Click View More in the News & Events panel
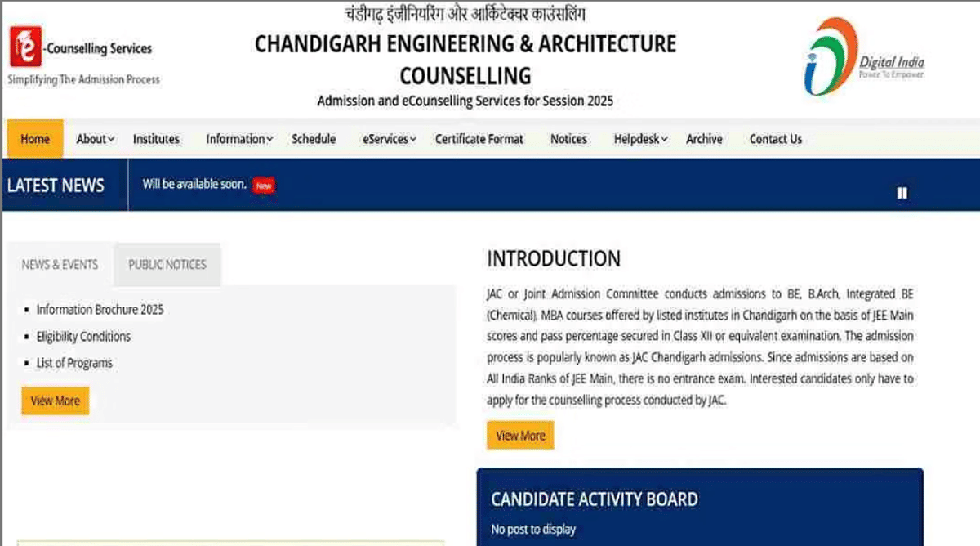Image resolution: width=980 pixels, height=546 pixels. [54, 401]
